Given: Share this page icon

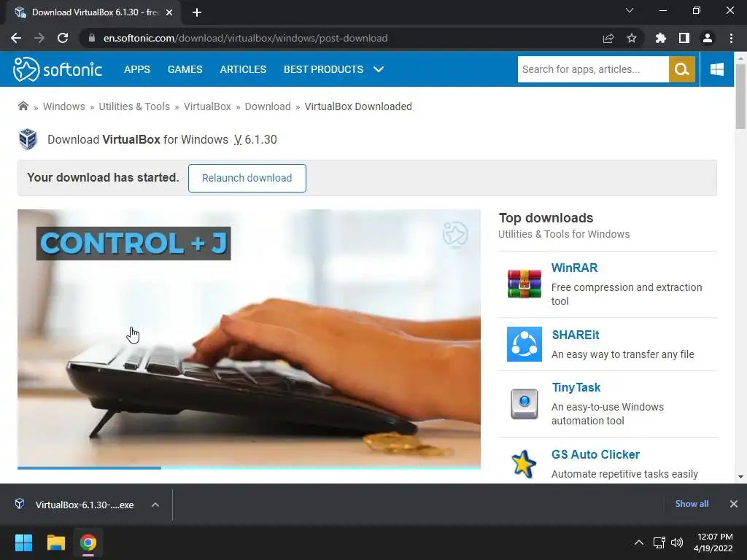Looking at the screenshot, I should click(608, 38).
